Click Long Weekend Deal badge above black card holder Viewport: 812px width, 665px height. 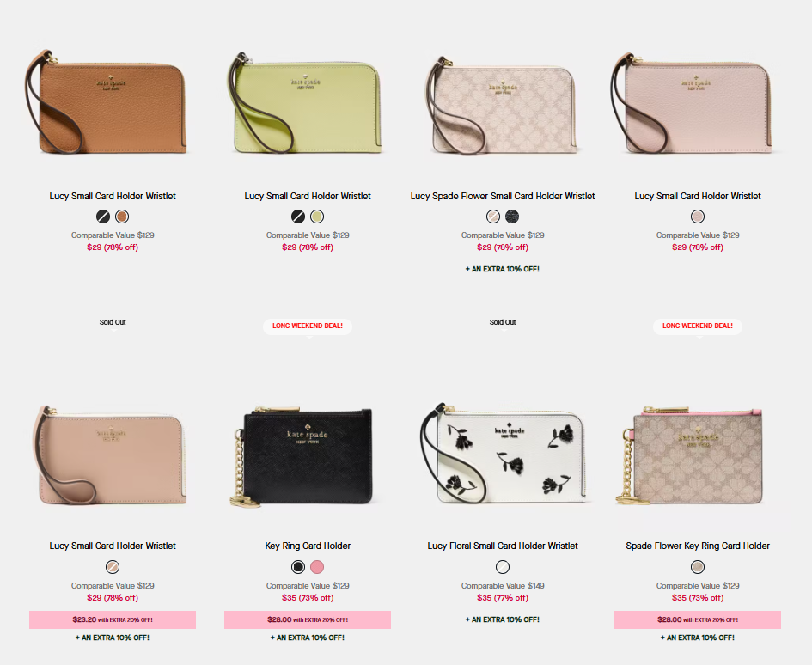click(x=308, y=326)
